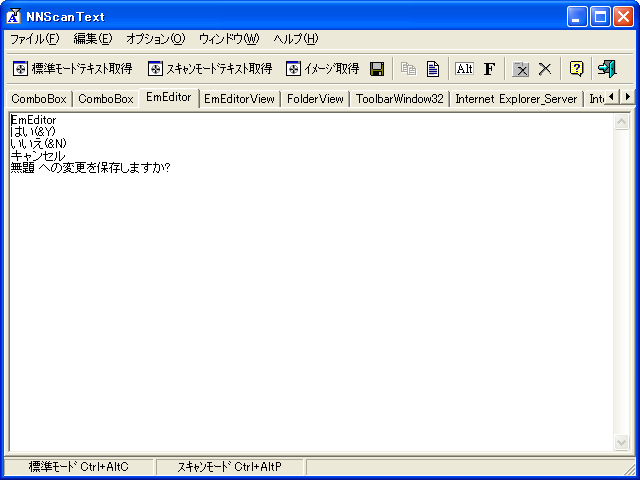The image size is (640, 480).
Task: Open help with the question mark icon
Action: [576, 69]
